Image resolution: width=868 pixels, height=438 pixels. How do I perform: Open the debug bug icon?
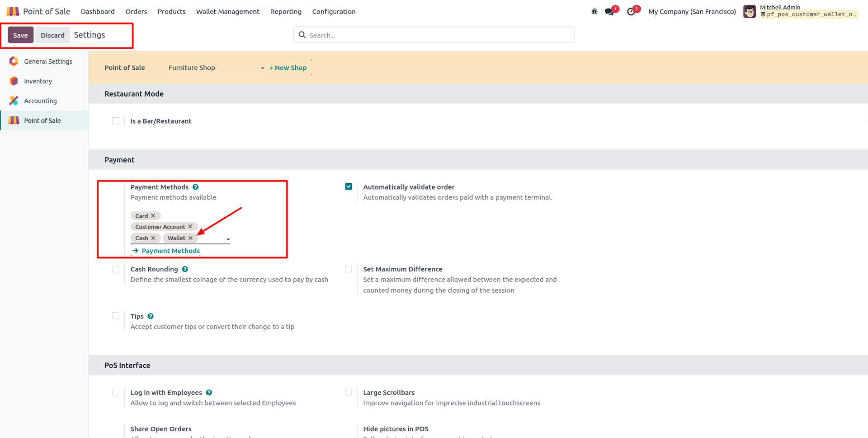pos(594,11)
